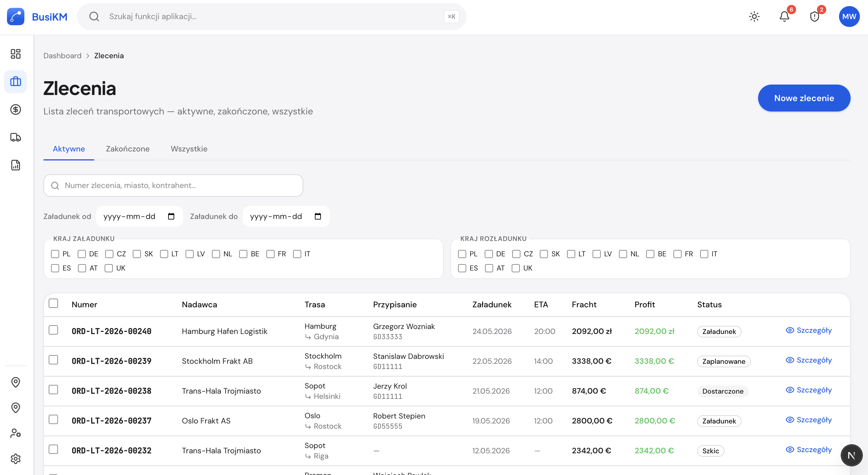This screenshot has height=475, width=868.
Task: Open the user management icon in sidebar
Action: [15, 433]
